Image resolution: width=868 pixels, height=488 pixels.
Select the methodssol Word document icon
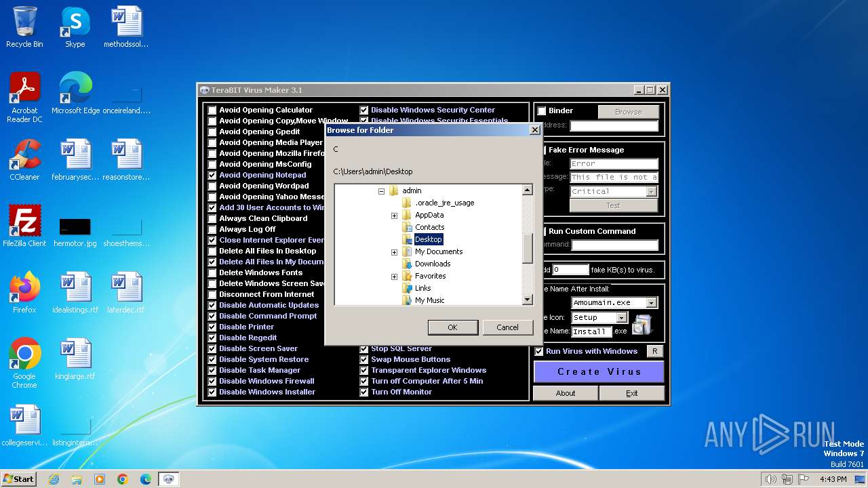pos(126,27)
